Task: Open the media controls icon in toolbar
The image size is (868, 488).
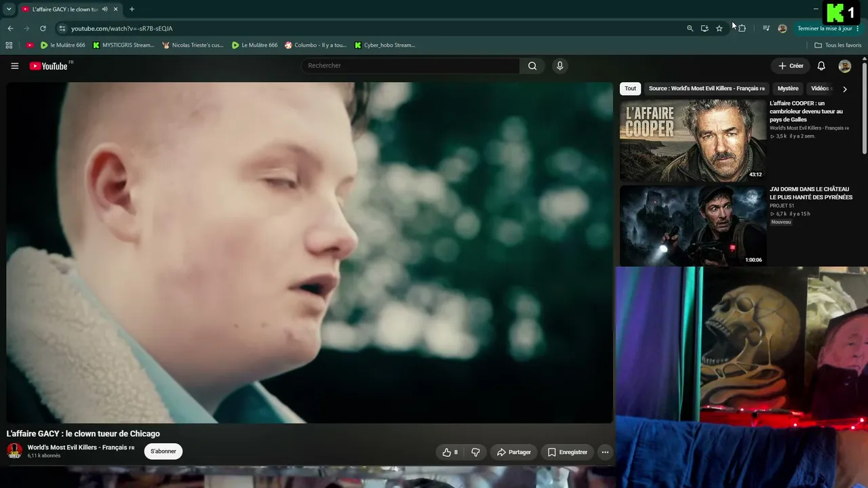Action: [766, 28]
